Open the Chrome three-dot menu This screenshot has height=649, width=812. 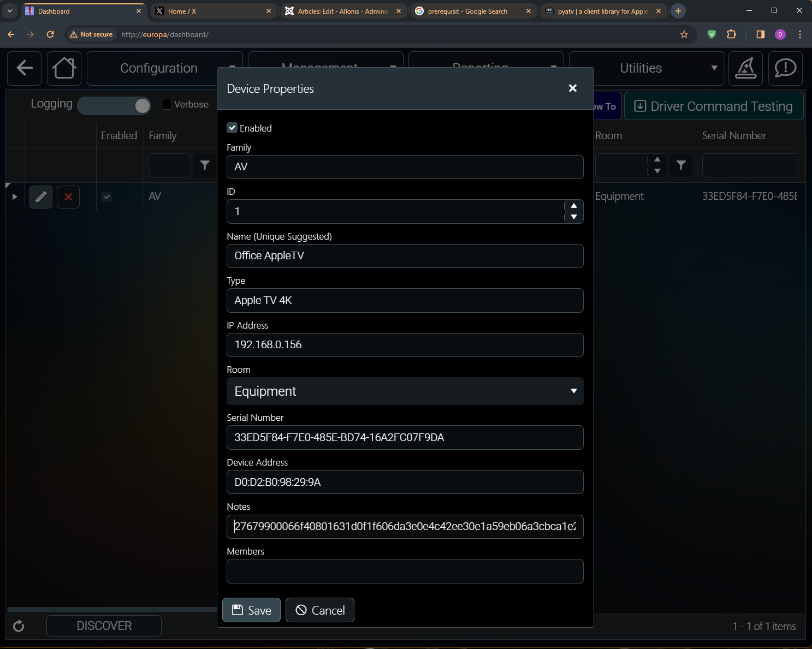(x=800, y=34)
